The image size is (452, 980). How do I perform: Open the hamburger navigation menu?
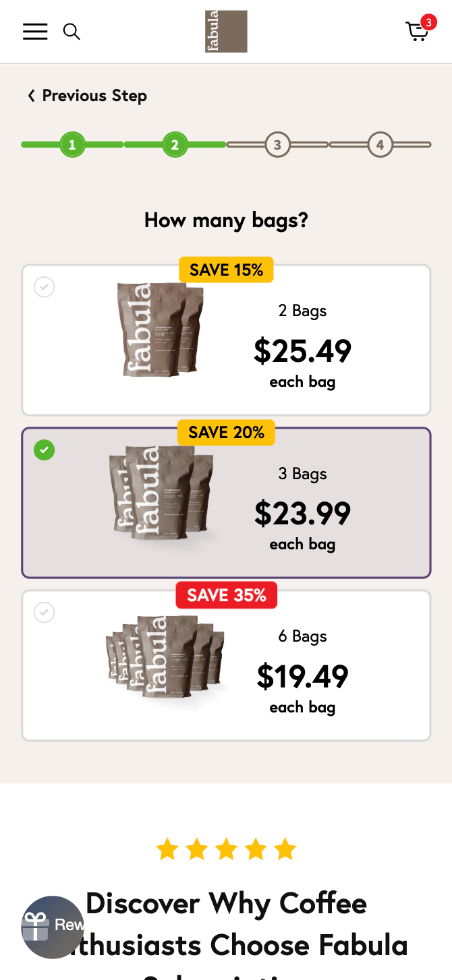[35, 32]
